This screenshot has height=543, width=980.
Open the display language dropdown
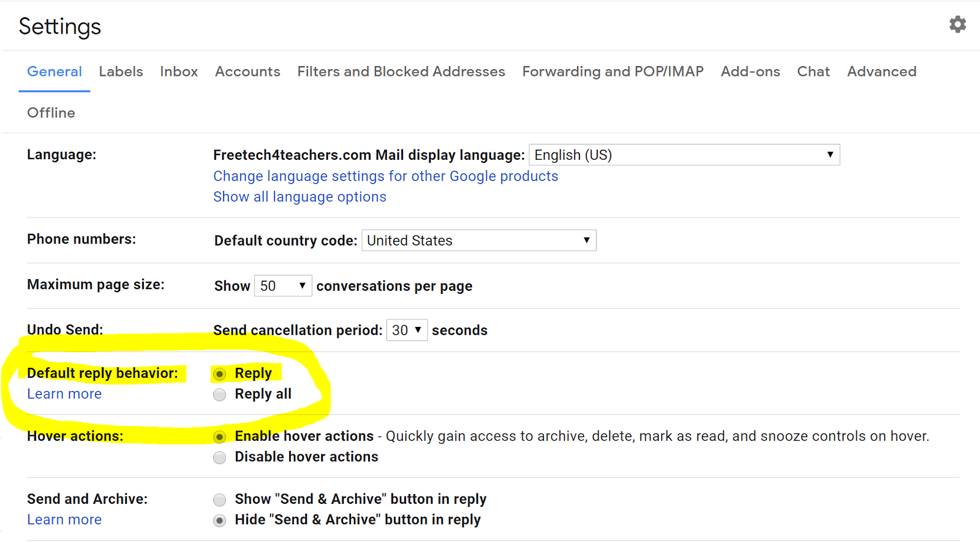684,155
